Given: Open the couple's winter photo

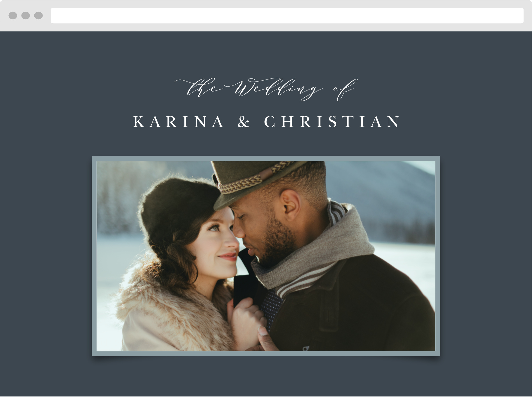Looking at the screenshot, I should (266, 256).
